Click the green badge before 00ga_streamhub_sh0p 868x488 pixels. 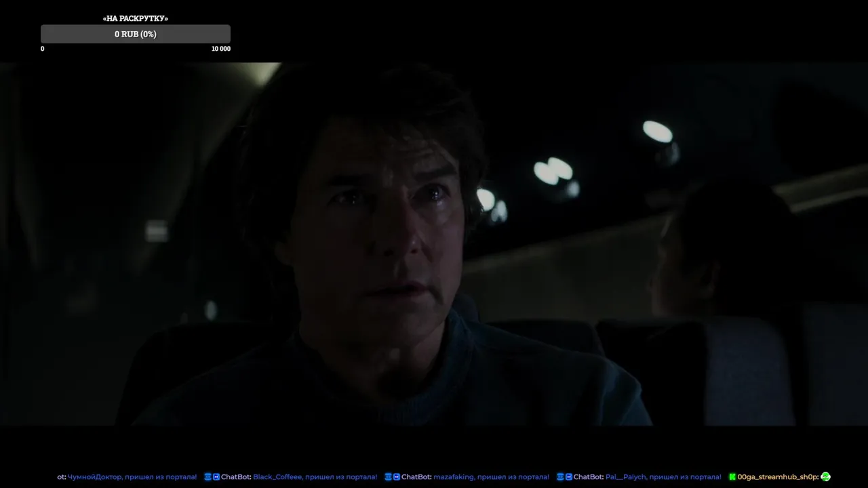coord(732,477)
